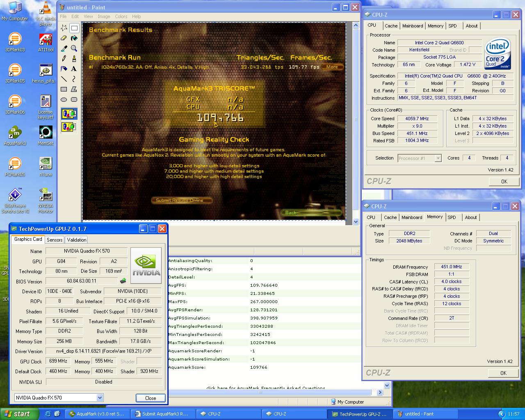Select the Brush tool in Paint

click(74, 59)
